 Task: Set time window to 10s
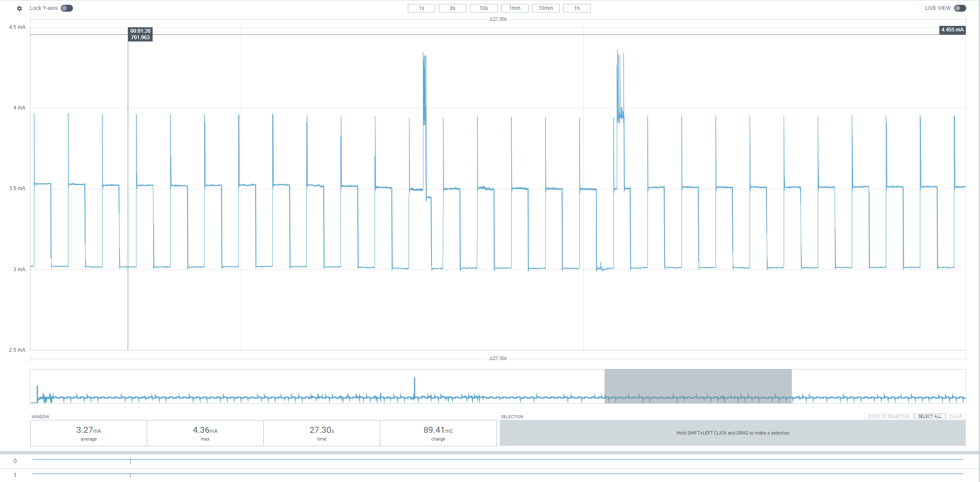[483, 8]
